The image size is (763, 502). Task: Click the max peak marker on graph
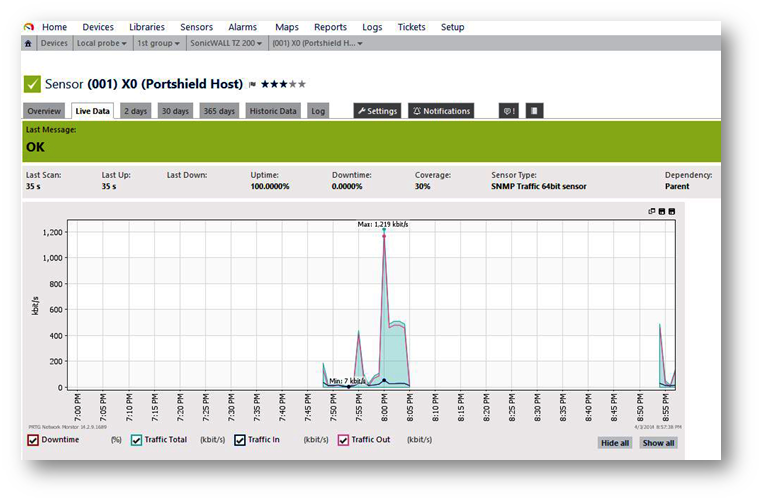(384, 231)
